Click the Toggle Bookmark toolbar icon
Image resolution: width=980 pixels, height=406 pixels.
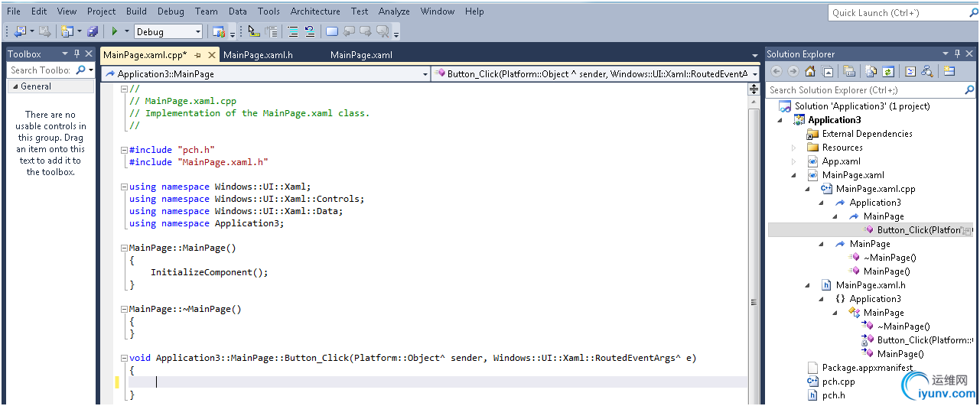pyautogui.click(x=332, y=31)
